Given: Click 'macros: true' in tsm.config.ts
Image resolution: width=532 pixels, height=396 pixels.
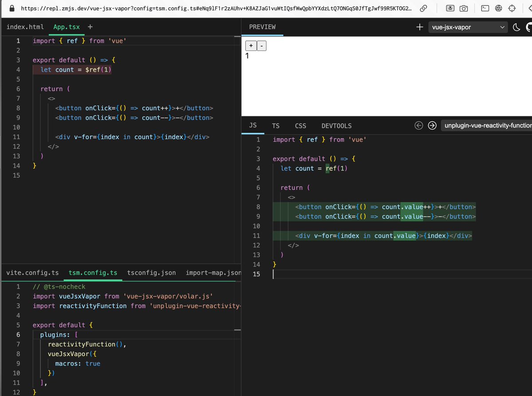Looking at the screenshot, I should pos(78,364).
